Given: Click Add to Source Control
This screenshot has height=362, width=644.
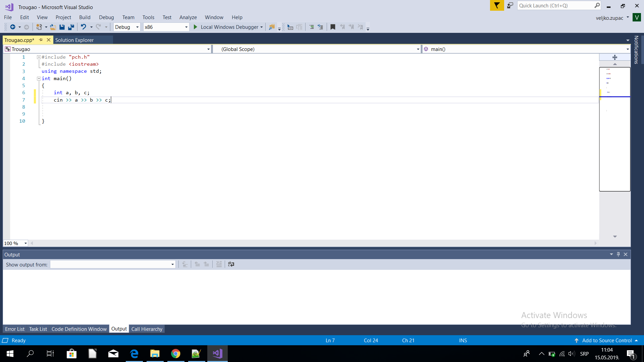Looking at the screenshot, I should click(606, 341).
